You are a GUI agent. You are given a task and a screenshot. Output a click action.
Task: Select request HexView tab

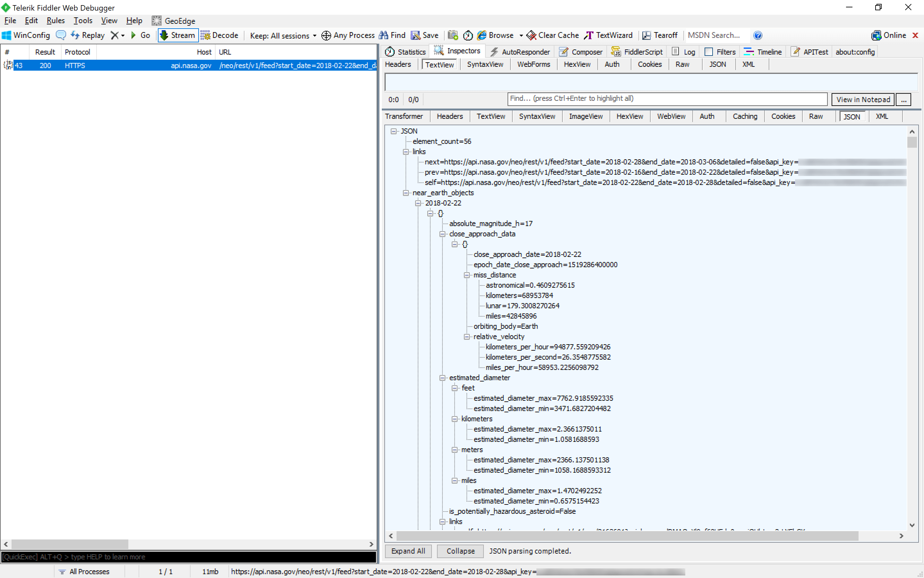click(577, 64)
